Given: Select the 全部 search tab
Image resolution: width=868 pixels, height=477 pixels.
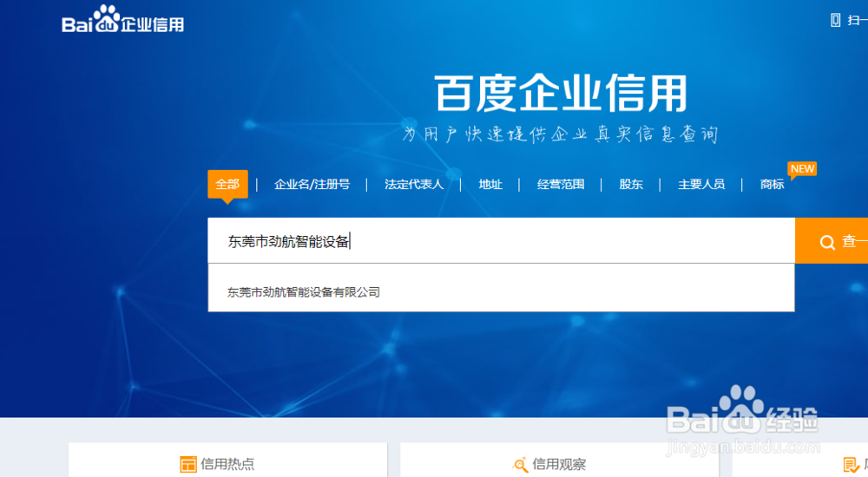Looking at the screenshot, I should click(227, 184).
